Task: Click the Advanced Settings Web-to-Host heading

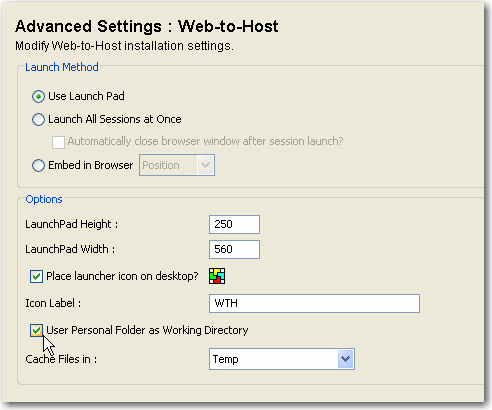Action: pos(147,26)
